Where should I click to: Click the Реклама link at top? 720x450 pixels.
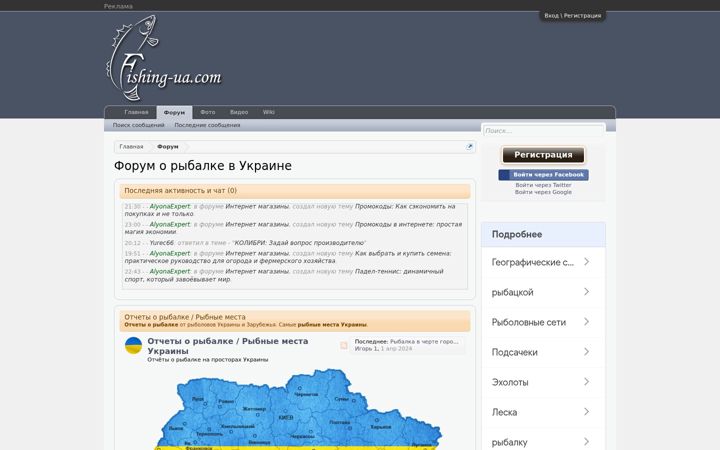(x=118, y=6)
